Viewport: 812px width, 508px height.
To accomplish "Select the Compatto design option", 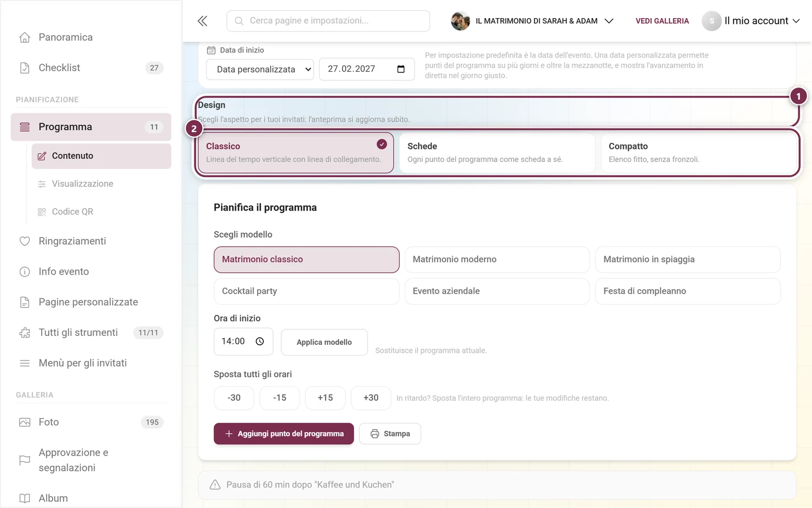I will pos(698,152).
